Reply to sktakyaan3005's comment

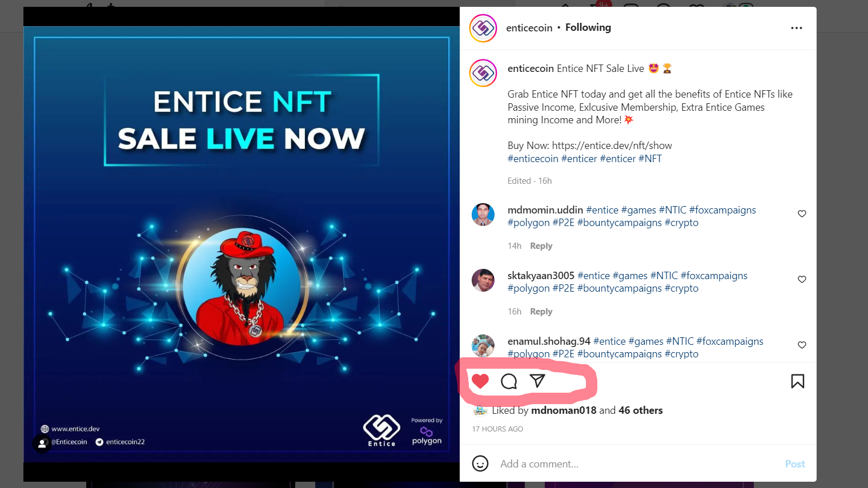[x=541, y=312]
